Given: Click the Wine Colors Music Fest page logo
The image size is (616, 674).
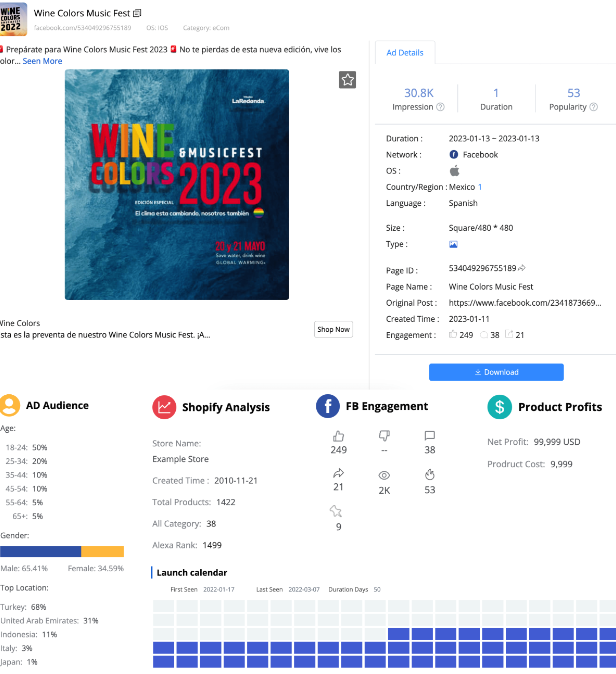Looking at the screenshot, I should pyautogui.click(x=13, y=19).
